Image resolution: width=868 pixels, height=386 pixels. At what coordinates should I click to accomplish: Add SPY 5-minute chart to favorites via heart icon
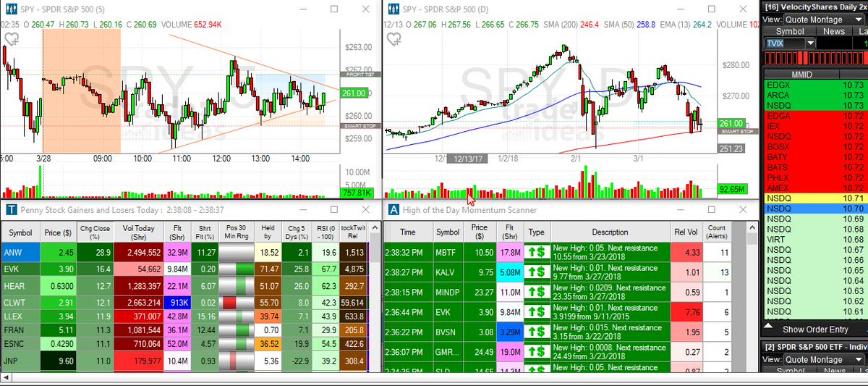[x=12, y=38]
